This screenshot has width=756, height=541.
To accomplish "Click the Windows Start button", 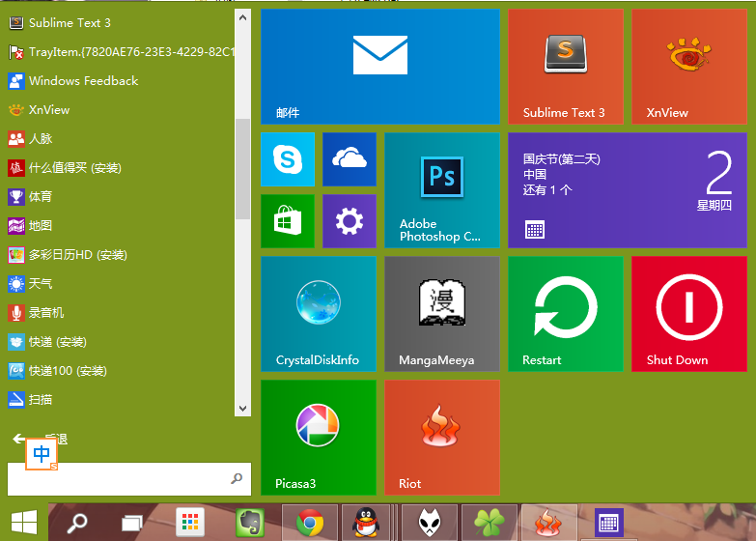I will pos(24,524).
